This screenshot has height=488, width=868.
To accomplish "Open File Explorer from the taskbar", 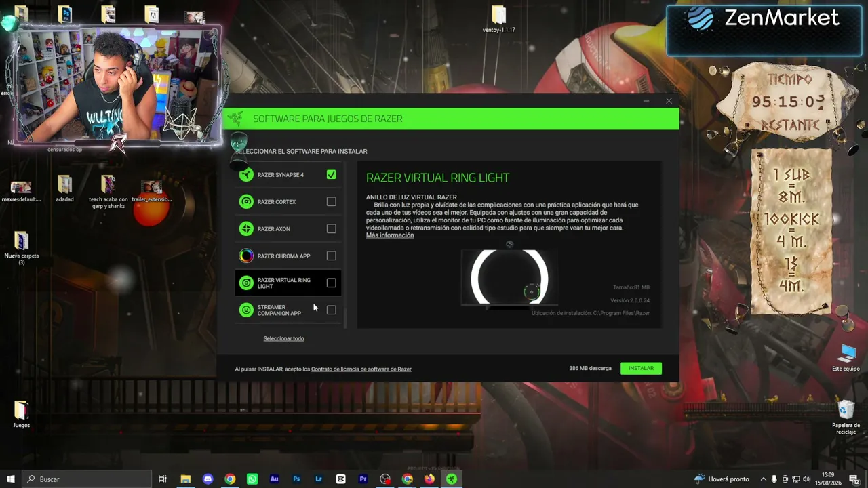I will pos(185,479).
